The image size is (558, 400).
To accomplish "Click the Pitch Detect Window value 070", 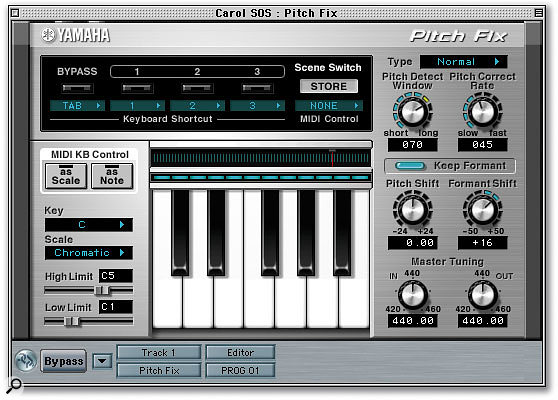I will pyautogui.click(x=412, y=145).
